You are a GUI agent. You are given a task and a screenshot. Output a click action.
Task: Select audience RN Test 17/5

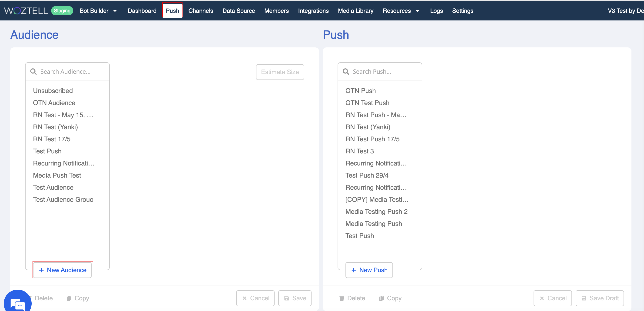pos(52,139)
